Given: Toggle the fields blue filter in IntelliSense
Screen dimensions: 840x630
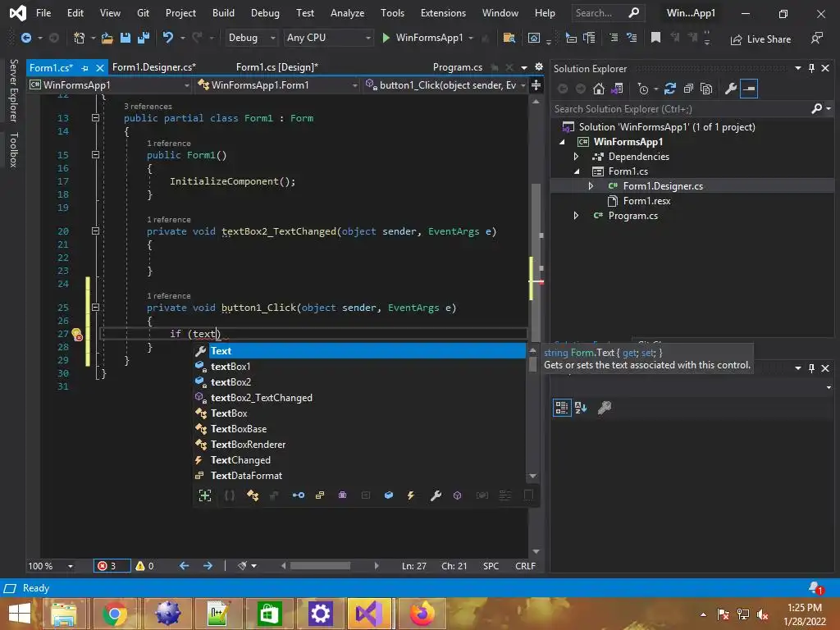Looking at the screenshot, I should [x=389, y=495].
